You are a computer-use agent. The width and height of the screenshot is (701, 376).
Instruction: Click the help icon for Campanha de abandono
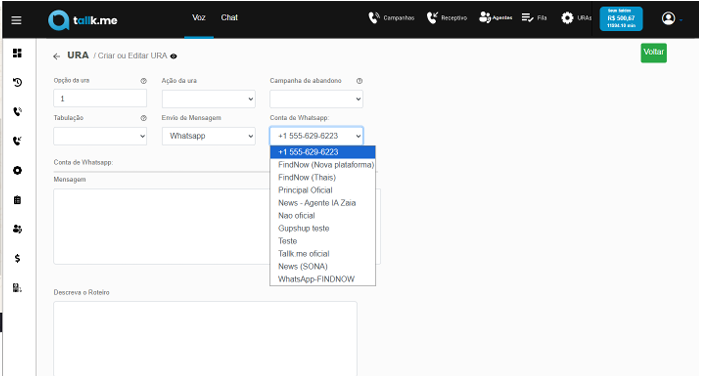click(x=359, y=81)
